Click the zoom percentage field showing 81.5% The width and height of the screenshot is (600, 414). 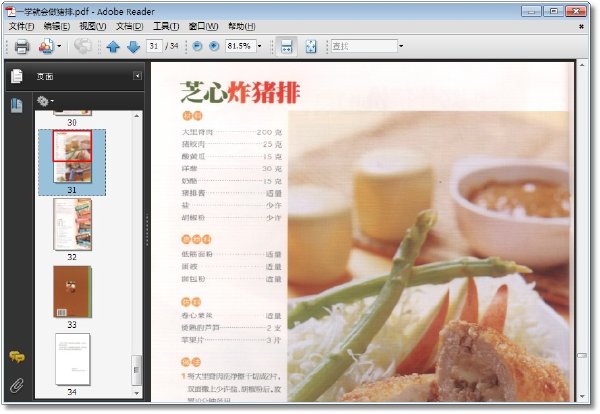[x=240, y=46]
